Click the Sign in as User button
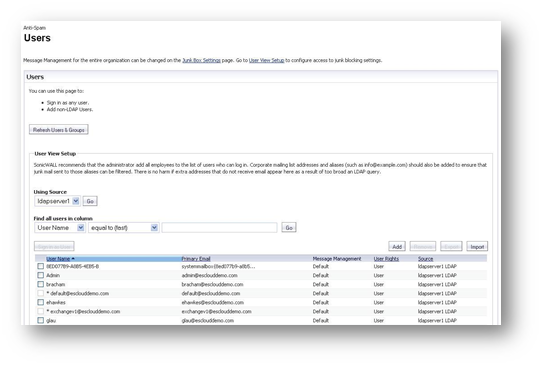The image size is (543, 367). [54, 247]
